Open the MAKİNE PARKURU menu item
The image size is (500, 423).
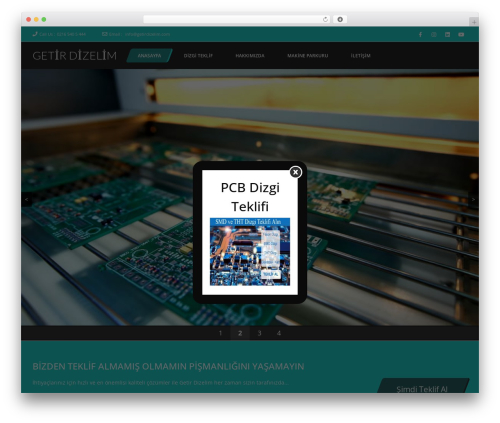click(x=308, y=56)
